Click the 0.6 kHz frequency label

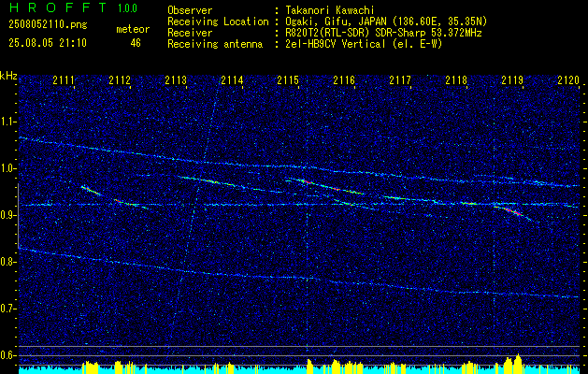[x=7, y=355]
